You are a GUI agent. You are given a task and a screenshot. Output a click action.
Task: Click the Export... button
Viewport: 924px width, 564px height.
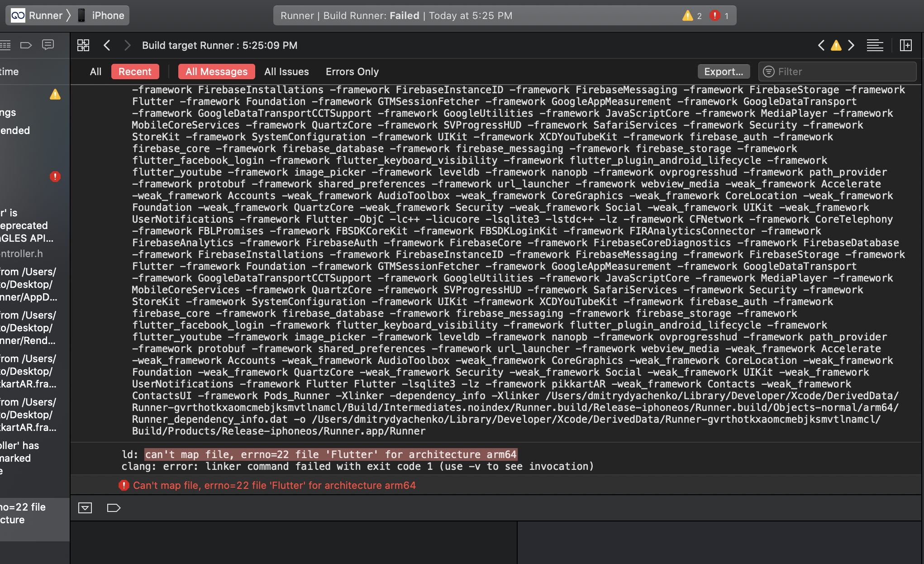coord(724,72)
